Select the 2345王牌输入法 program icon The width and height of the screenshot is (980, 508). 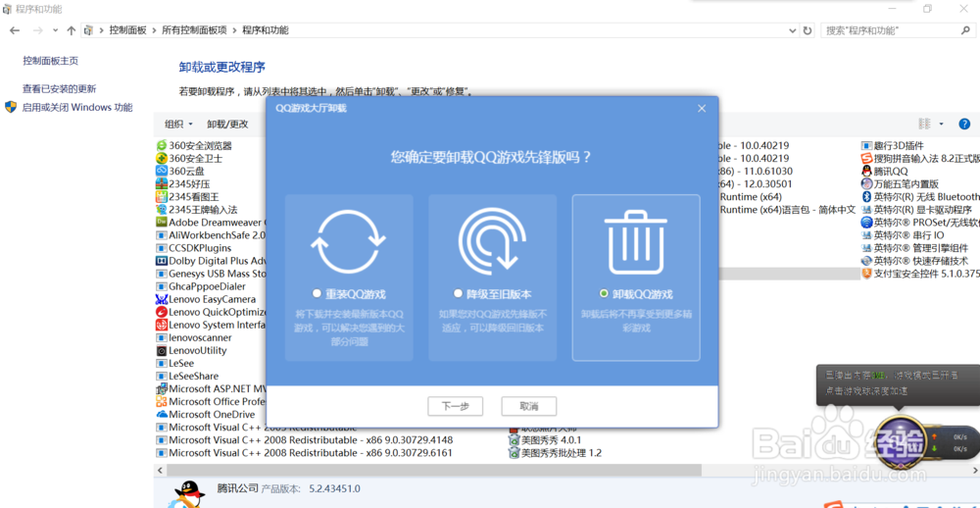(162, 210)
